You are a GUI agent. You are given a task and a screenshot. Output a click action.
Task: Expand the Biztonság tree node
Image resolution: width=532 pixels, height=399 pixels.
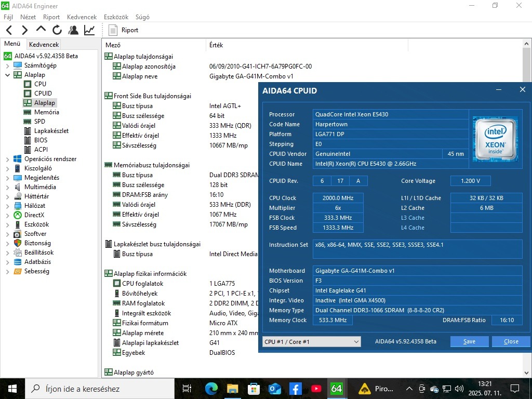[7, 243]
